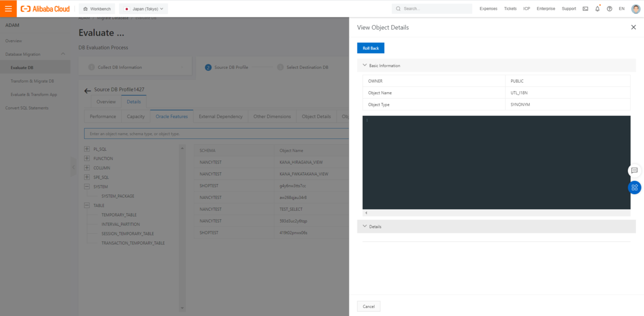Close the View Object Details panel
The width and height of the screenshot is (644, 316).
tap(633, 27)
